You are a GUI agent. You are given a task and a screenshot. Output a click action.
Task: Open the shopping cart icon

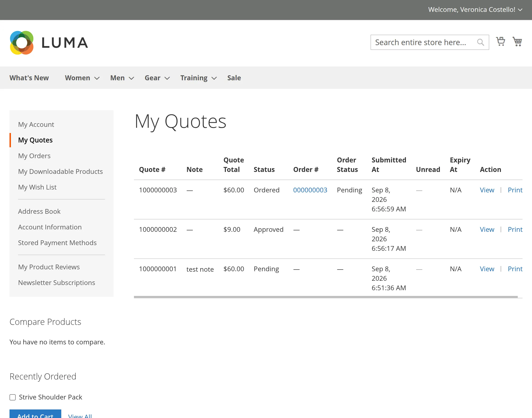(517, 42)
